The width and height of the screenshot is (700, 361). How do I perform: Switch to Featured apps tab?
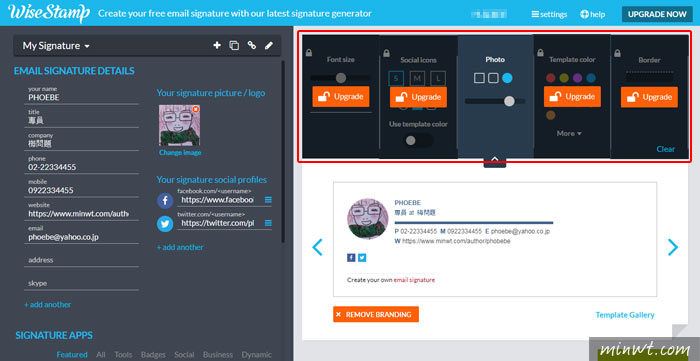[x=72, y=355]
